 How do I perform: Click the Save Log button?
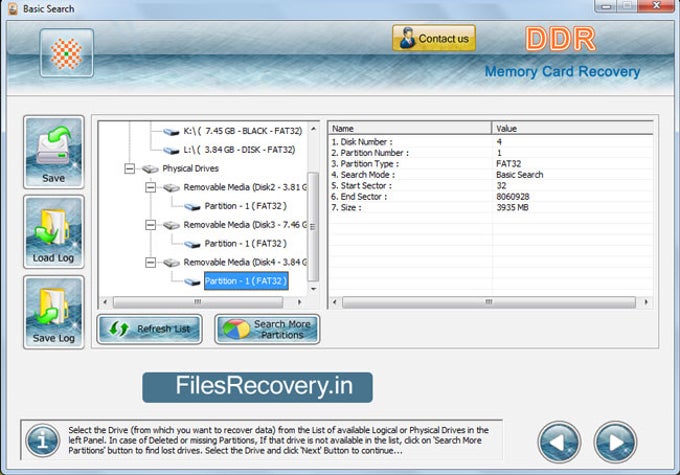pyautogui.click(x=53, y=312)
